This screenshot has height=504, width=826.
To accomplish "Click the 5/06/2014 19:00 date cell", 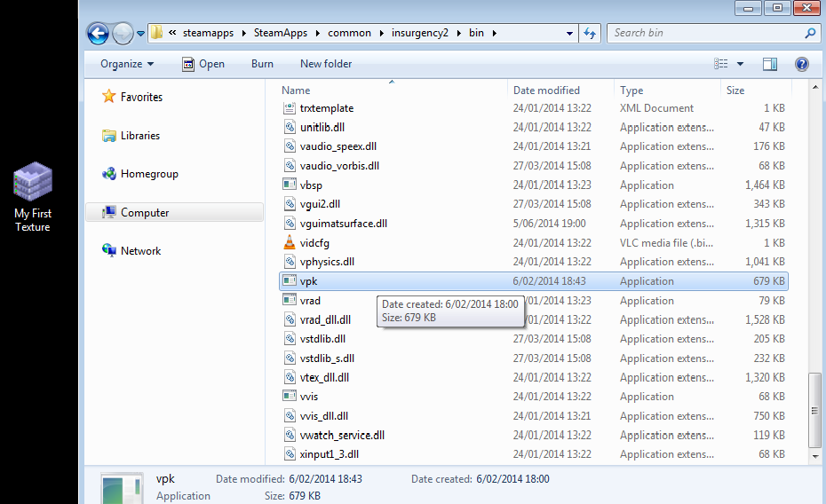I will pos(549,223).
